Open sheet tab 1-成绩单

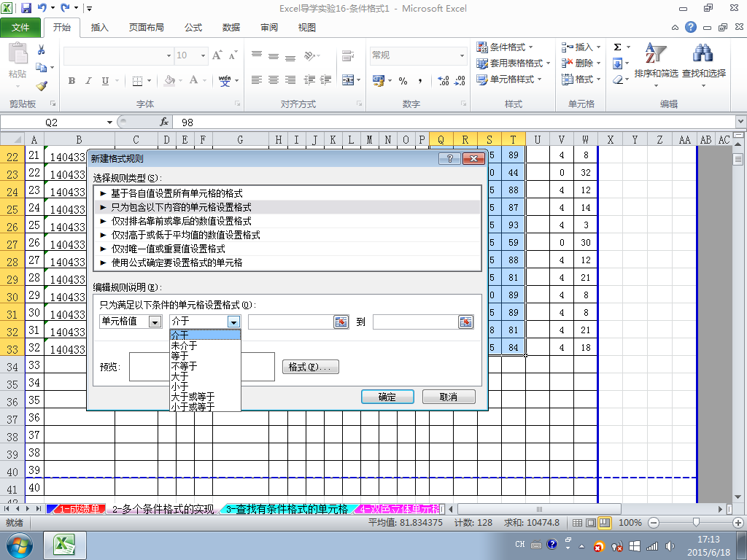(x=79, y=509)
